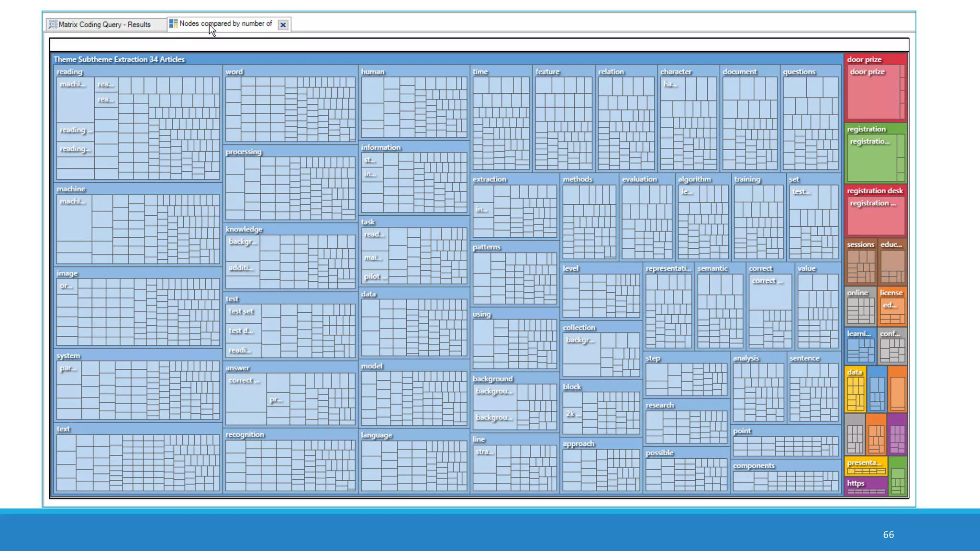Select the 'model' node header

tap(372, 366)
